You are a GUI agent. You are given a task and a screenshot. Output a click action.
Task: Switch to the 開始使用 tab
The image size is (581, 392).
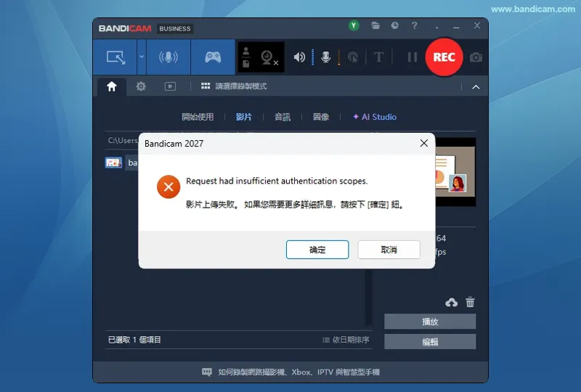pos(198,117)
